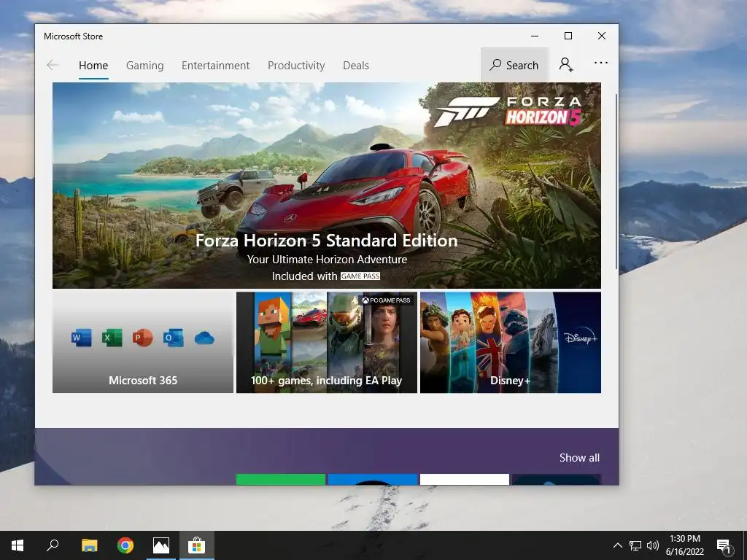Select the Productivity tab
This screenshot has height=560, width=747.
(x=296, y=65)
